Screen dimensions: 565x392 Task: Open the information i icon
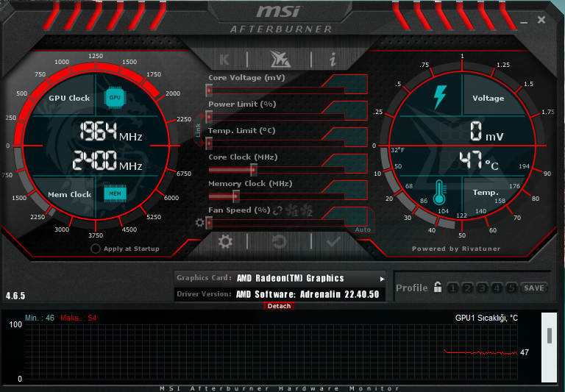(333, 60)
